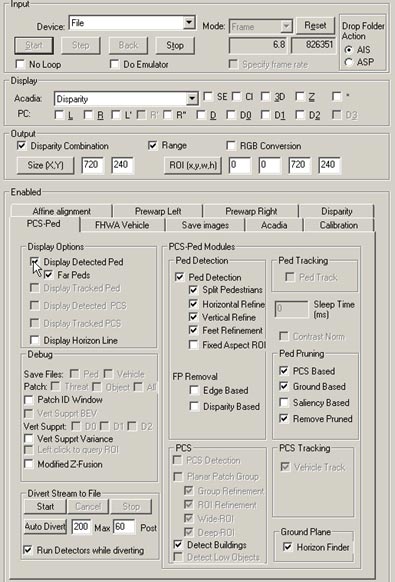Click the Stop button in Input

(175, 45)
